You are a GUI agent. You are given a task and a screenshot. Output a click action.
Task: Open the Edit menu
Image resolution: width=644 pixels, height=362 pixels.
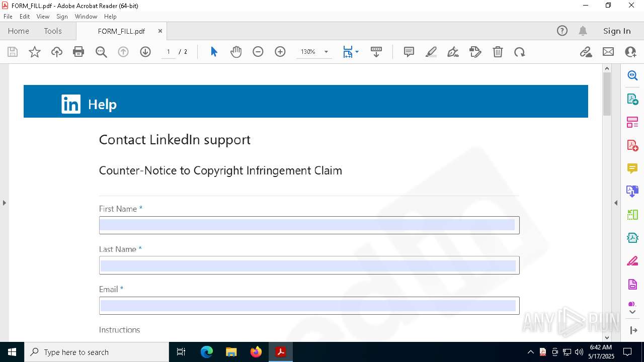coord(25,16)
